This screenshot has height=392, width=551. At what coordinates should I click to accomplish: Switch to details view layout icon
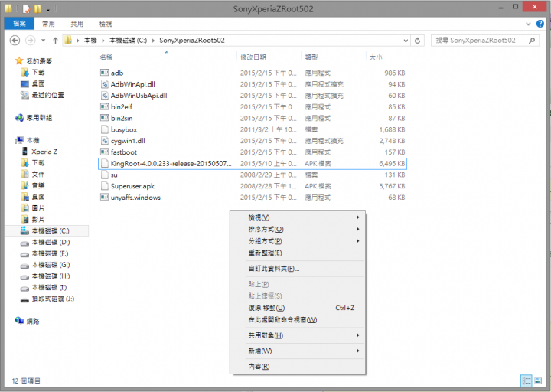pyautogui.click(x=526, y=381)
